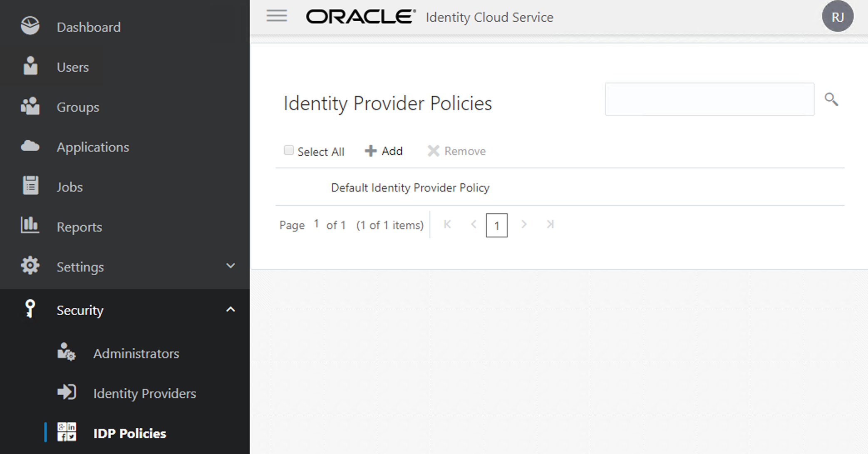Click the Identity Provider Policies heading
868x454 pixels.
tap(387, 103)
